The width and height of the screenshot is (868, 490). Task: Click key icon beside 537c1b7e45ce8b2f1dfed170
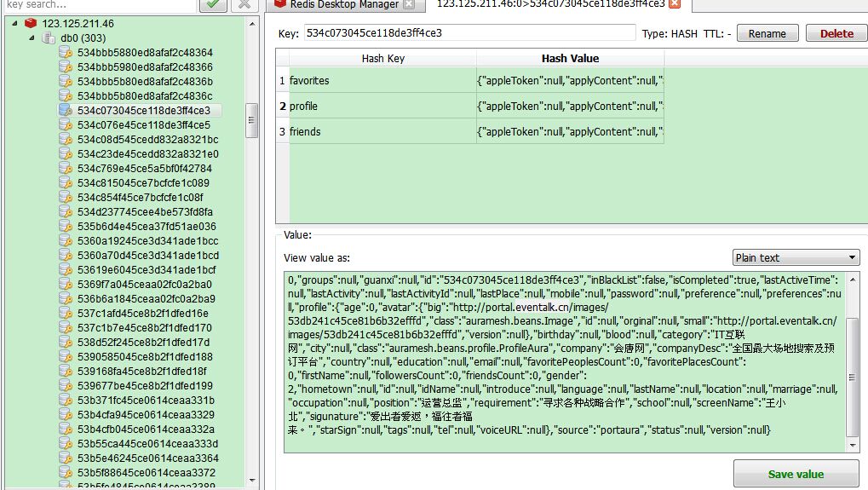click(x=66, y=328)
